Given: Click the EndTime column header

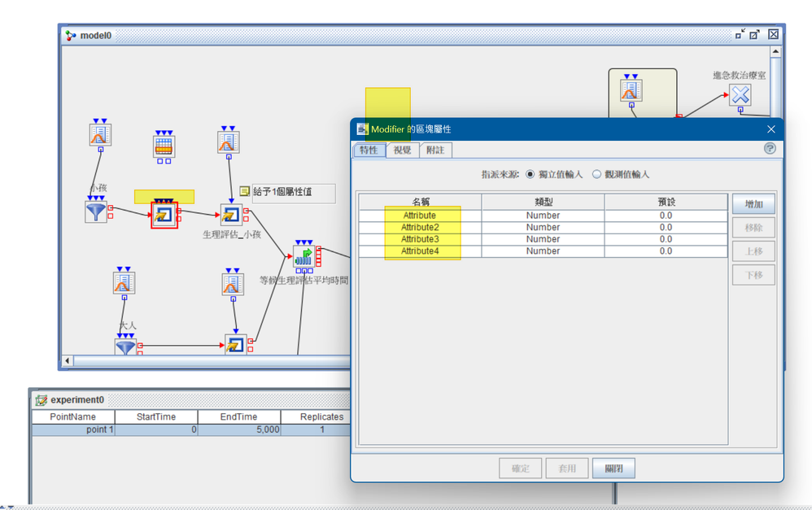Looking at the screenshot, I should (238, 416).
